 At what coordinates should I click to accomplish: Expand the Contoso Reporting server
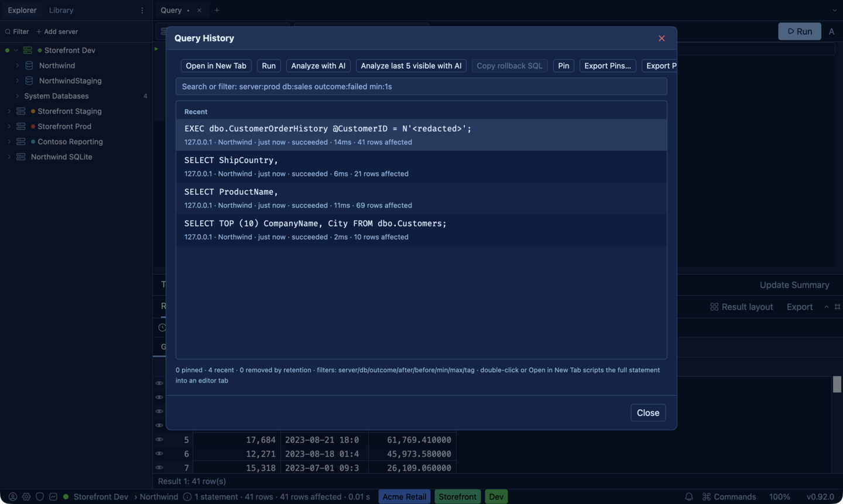pyautogui.click(x=9, y=142)
